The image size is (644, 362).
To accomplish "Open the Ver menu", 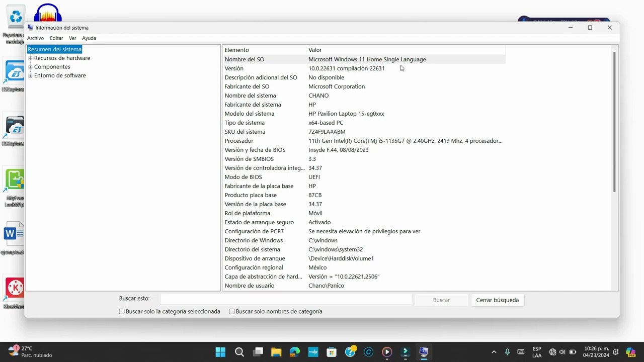I will click(x=72, y=38).
